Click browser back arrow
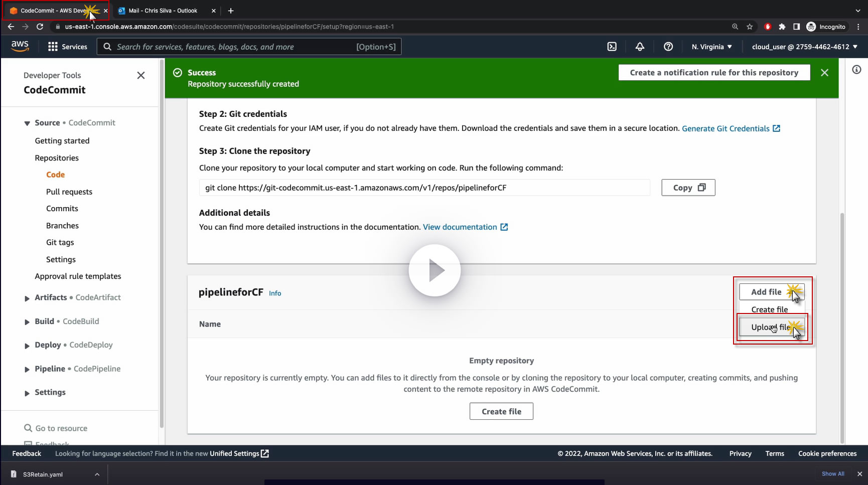 click(x=11, y=27)
